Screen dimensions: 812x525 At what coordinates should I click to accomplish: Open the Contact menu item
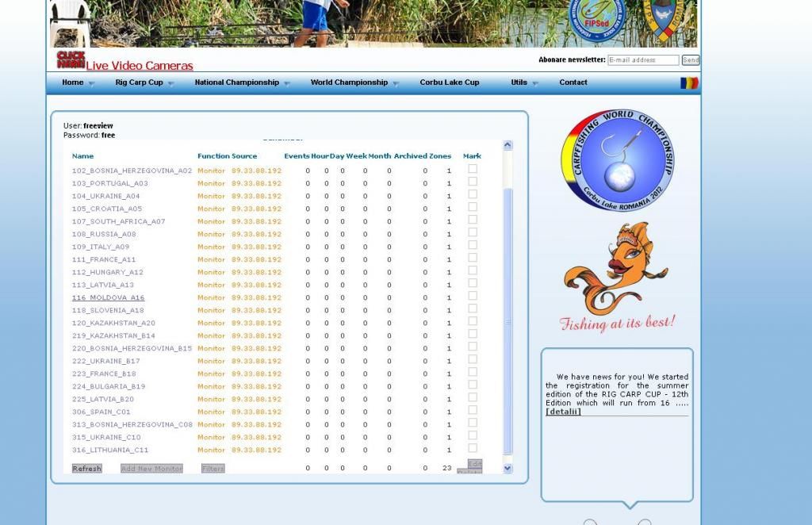pos(573,82)
